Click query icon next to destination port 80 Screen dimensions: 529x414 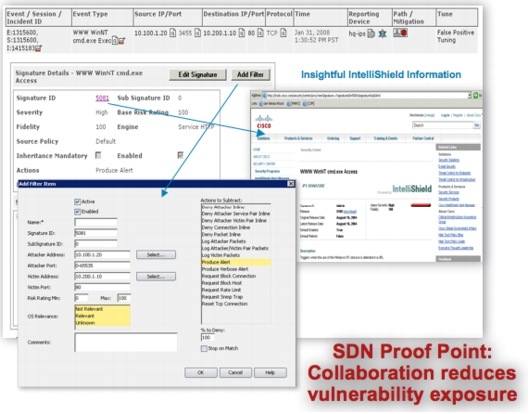tap(260, 33)
